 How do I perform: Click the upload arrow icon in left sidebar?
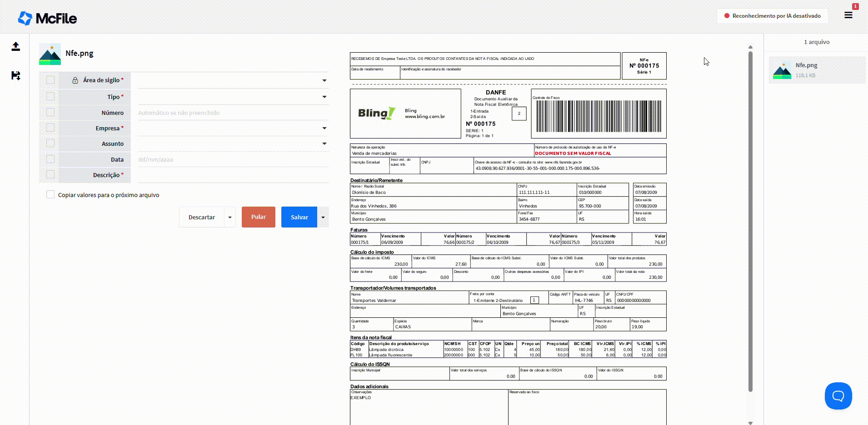pyautogui.click(x=16, y=46)
